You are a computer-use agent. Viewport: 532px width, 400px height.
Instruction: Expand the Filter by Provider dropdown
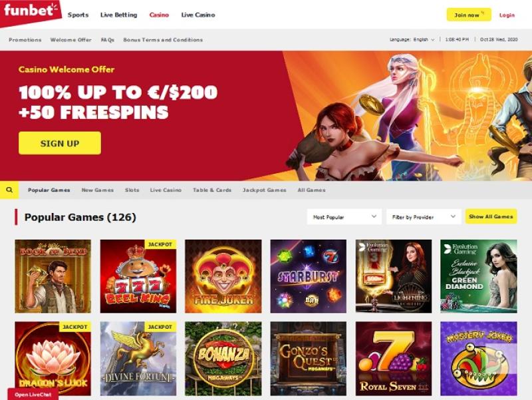click(x=424, y=216)
